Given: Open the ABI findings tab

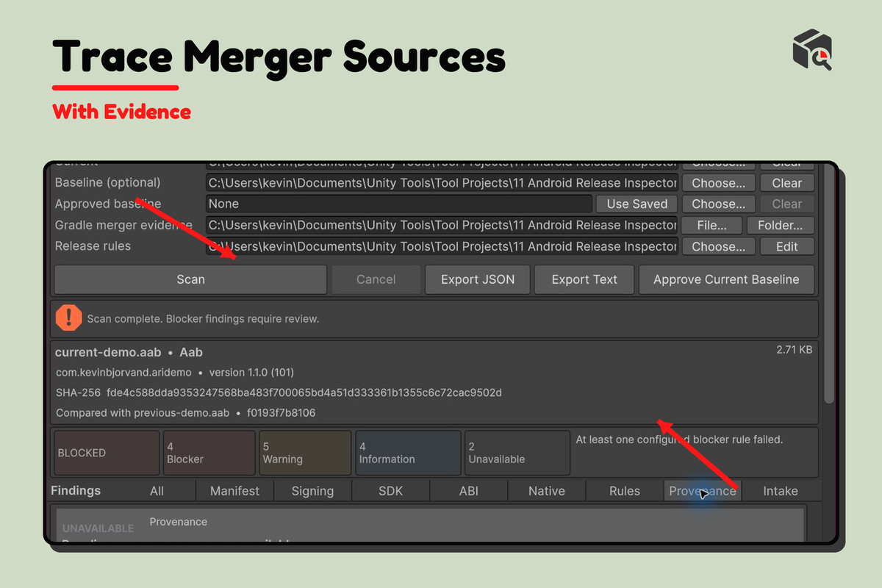Looking at the screenshot, I should tap(468, 491).
